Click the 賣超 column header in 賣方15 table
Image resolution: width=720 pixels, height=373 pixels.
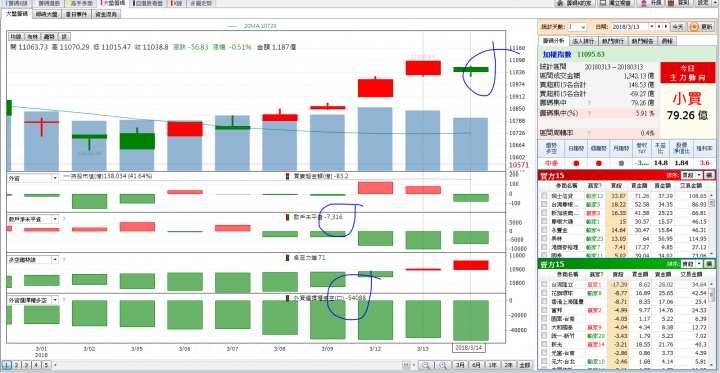(x=618, y=275)
